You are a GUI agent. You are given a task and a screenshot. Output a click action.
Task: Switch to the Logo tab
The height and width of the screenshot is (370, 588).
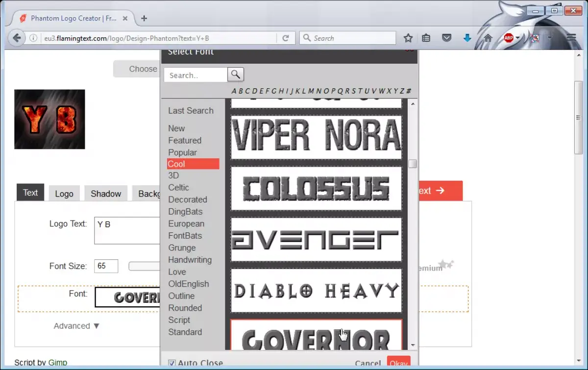64,194
